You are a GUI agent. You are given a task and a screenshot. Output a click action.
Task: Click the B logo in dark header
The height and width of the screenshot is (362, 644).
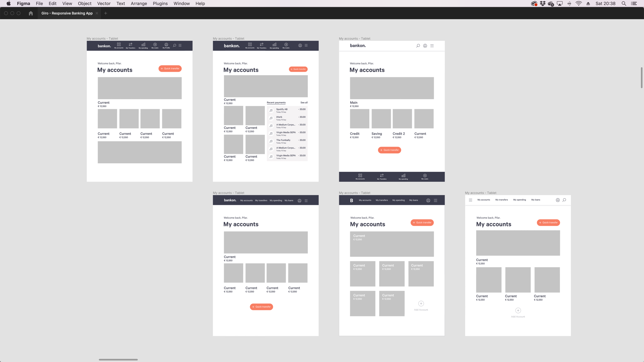click(351, 200)
